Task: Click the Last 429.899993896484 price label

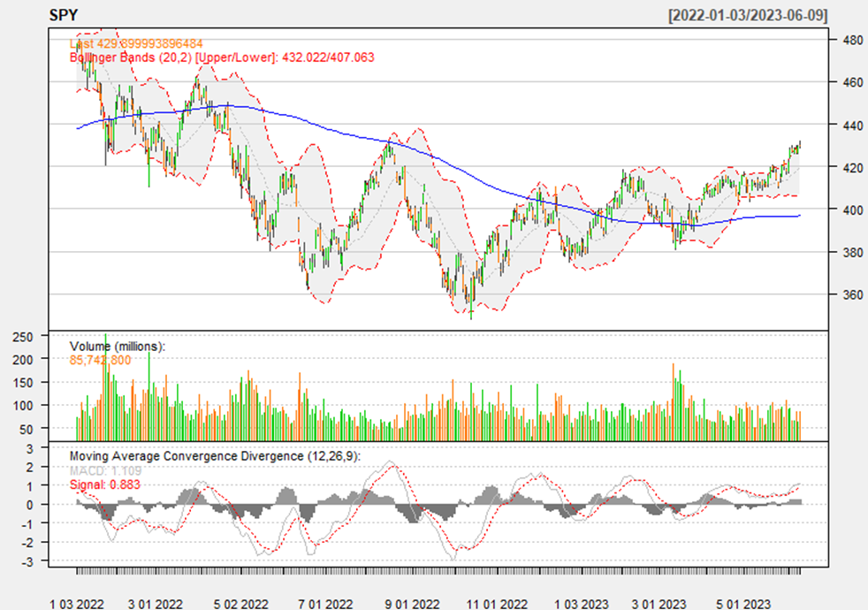Action: 136,43
